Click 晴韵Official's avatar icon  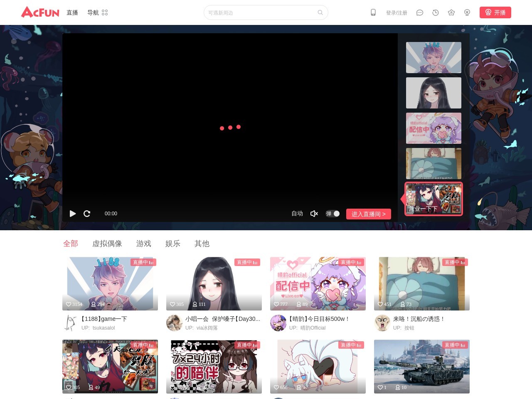pos(278,323)
